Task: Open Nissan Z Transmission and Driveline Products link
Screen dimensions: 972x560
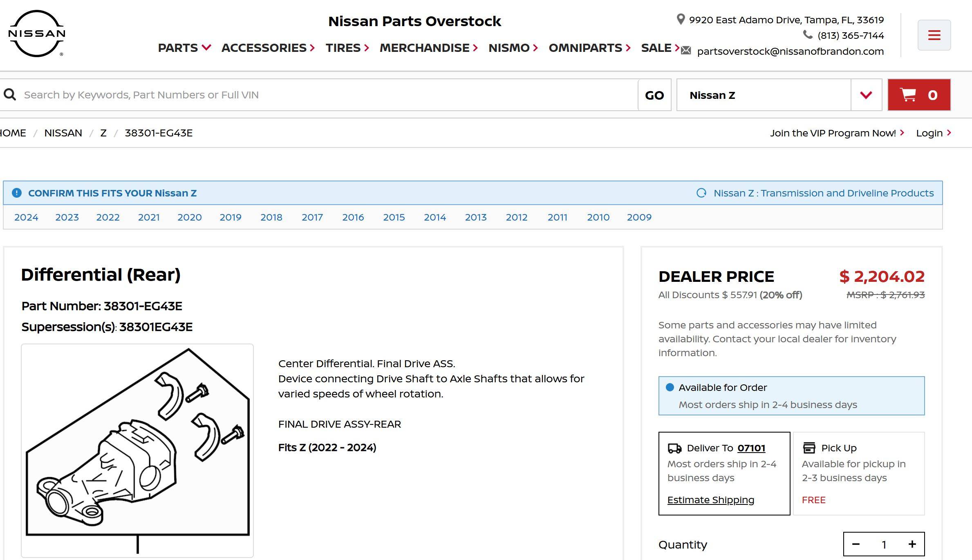Action: tap(824, 193)
